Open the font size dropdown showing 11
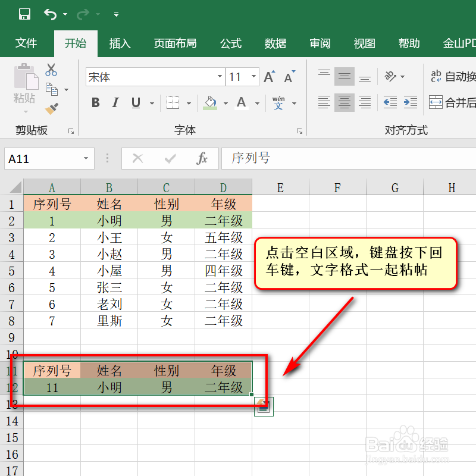 (x=253, y=77)
